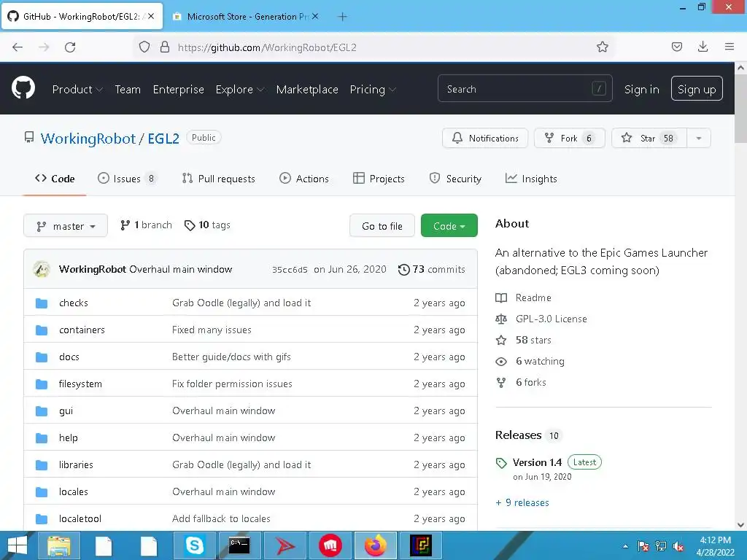The width and height of the screenshot is (747, 560).
Task: View the 73 commits history
Action: (x=432, y=270)
